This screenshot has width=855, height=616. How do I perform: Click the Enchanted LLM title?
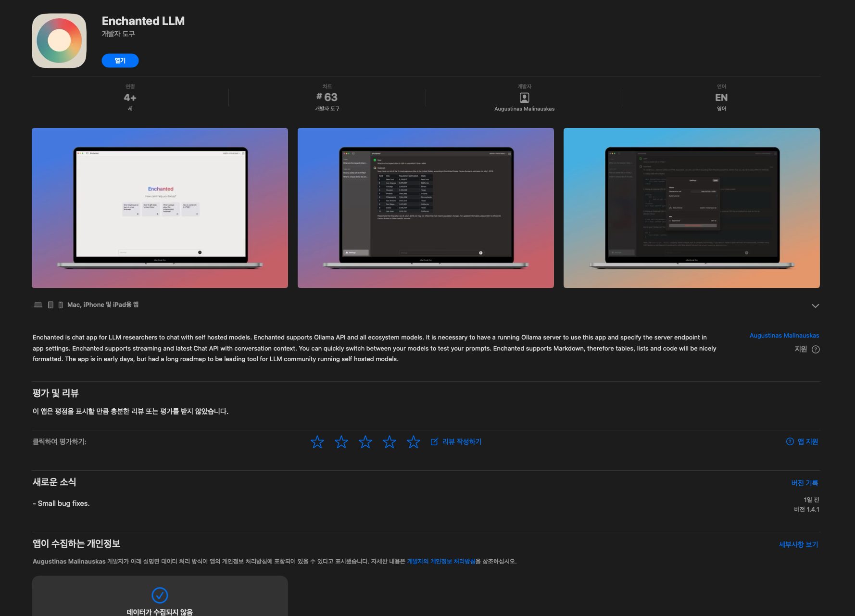pyautogui.click(x=143, y=21)
